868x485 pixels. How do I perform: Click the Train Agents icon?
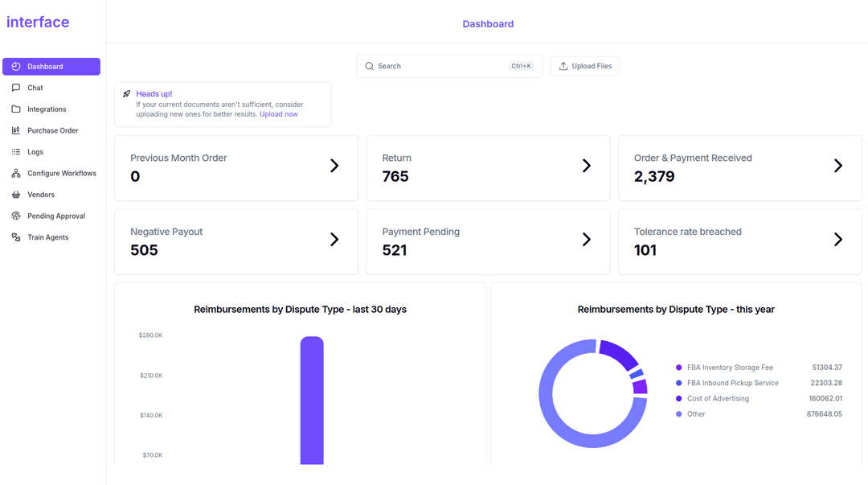(x=16, y=237)
